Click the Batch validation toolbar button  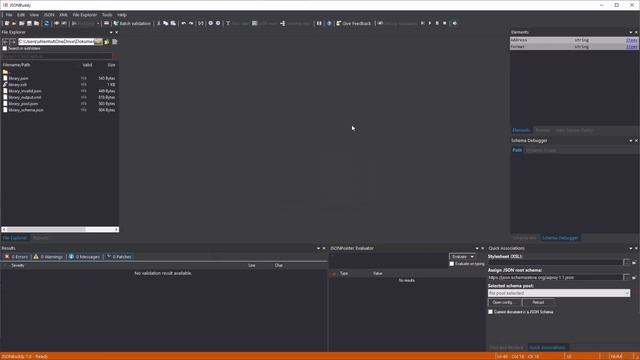coord(132,23)
